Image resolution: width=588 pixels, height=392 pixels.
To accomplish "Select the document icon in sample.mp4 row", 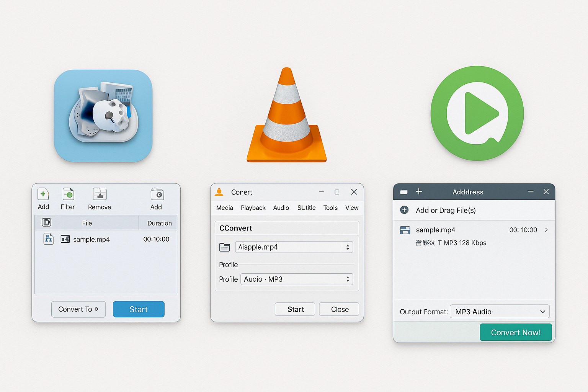I will click(49, 239).
